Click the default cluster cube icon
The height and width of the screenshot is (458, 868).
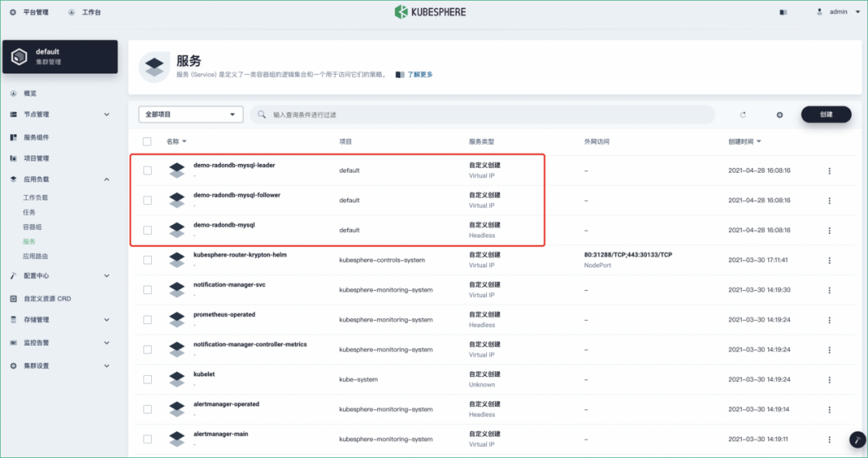pyautogui.click(x=19, y=56)
